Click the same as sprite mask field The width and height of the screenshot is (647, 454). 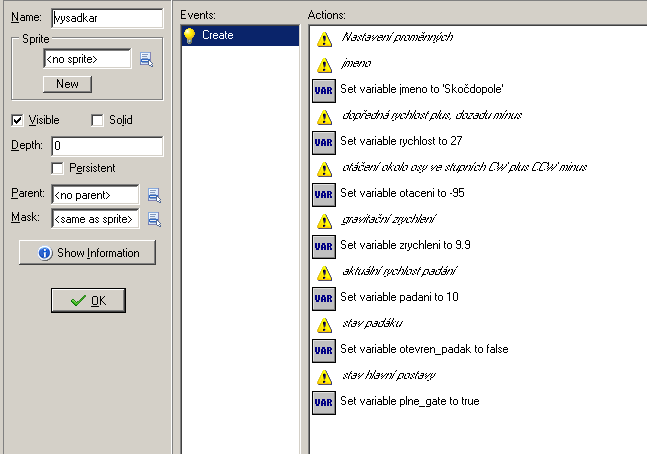pyautogui.click(x=95, y=218)
